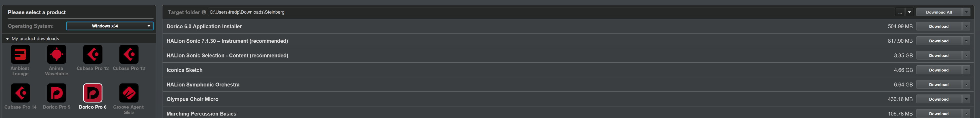The height and width of the screenshot is (118, 980).
Task: Click the target folder path field
Action: (533, 12)
